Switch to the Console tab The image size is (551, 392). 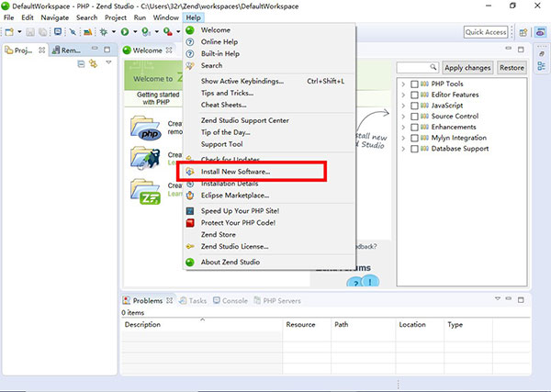[234, 300]
